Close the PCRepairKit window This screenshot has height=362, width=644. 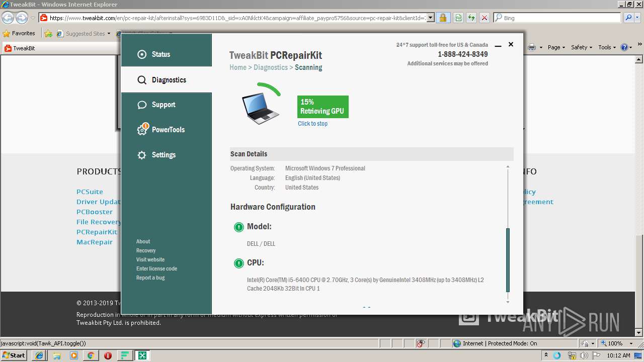point(511,44)
